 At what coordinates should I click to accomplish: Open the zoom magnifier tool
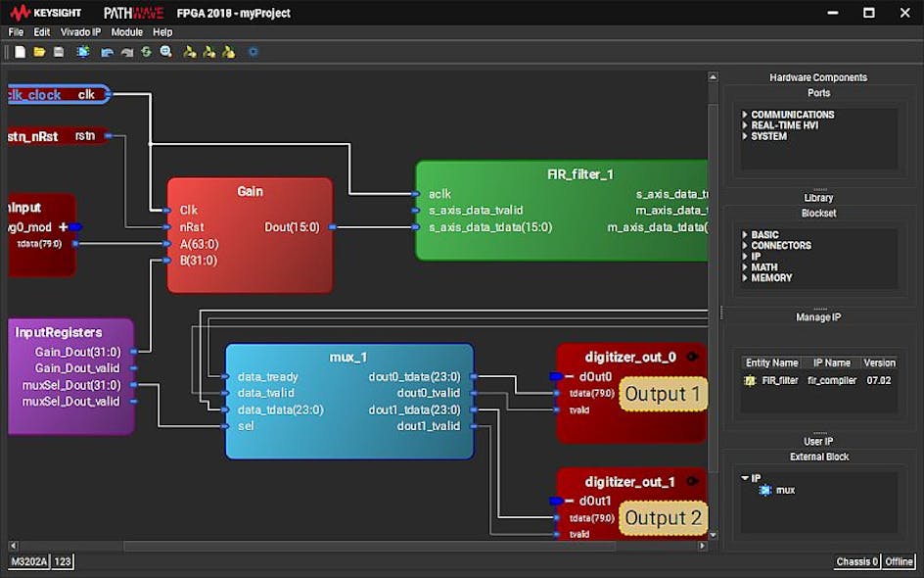(x=164, y=51)
